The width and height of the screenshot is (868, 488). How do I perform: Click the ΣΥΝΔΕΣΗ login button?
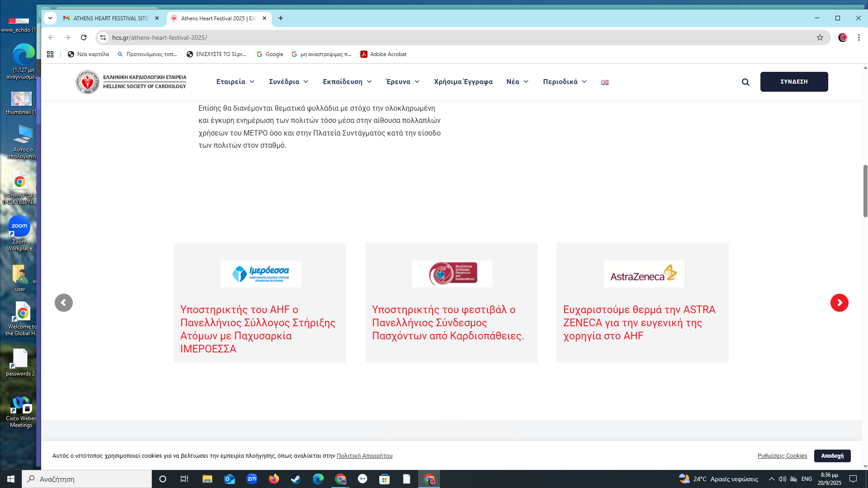[x=794, y=82]
